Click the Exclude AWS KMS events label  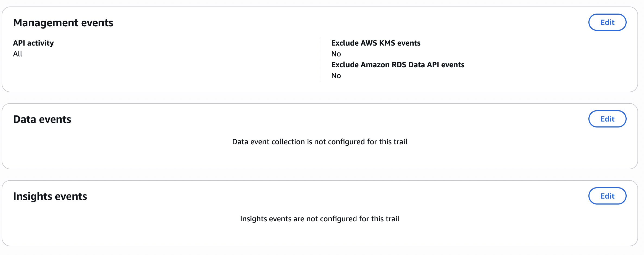pyautogui.click(x=376, y=43)
